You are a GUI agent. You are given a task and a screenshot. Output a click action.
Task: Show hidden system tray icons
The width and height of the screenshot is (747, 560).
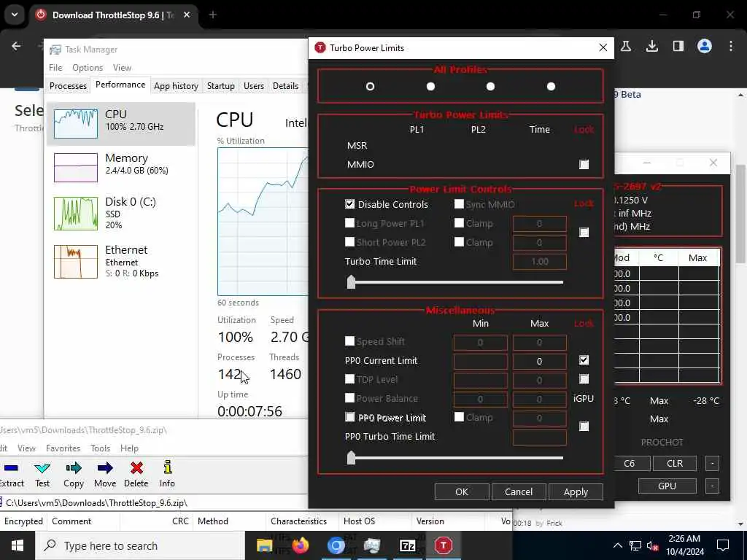tap(617, 545)
